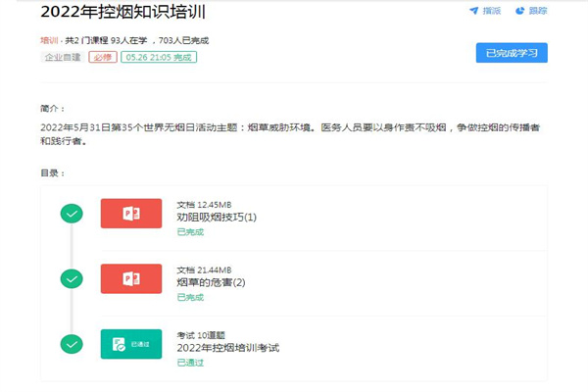588x392 pixels.
Task: Click the green exam icon marked 已通过
Action: point(131,344)
